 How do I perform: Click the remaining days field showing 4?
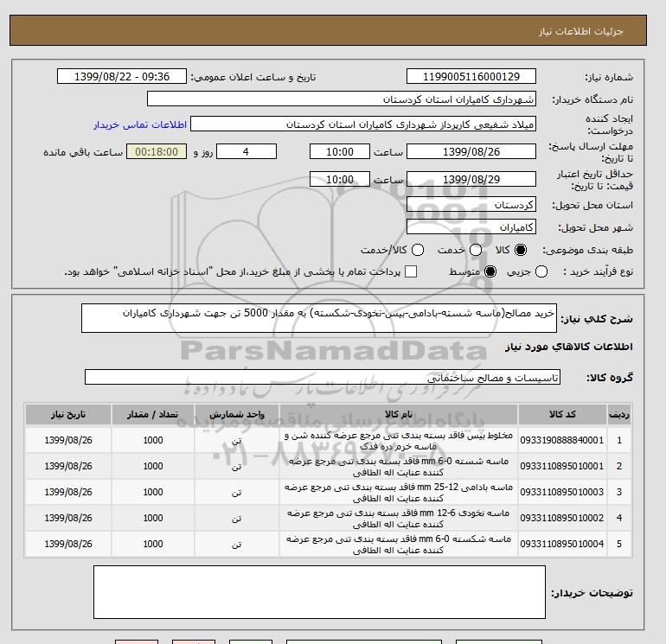(247, 151)
